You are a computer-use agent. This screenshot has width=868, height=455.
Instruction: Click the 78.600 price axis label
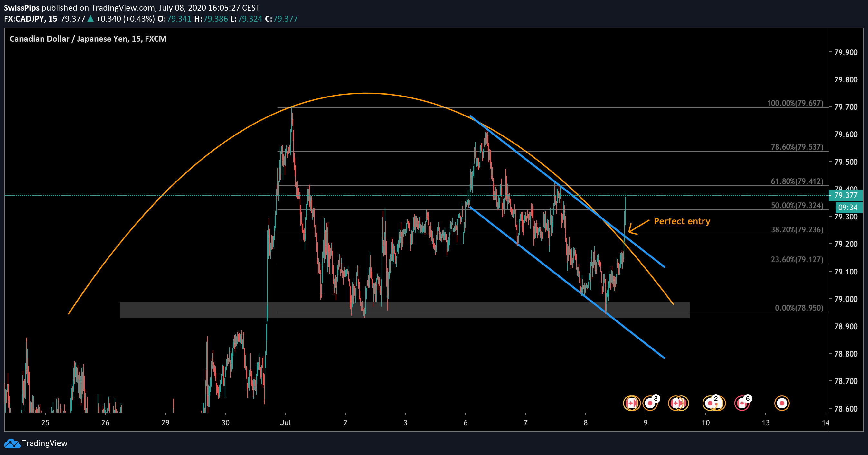[846, 409]
